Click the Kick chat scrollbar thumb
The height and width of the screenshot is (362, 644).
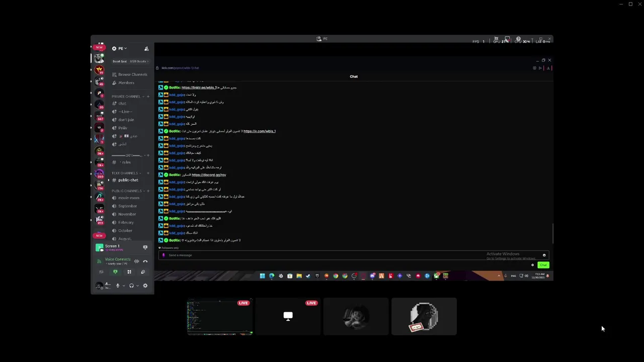(552, 233)
